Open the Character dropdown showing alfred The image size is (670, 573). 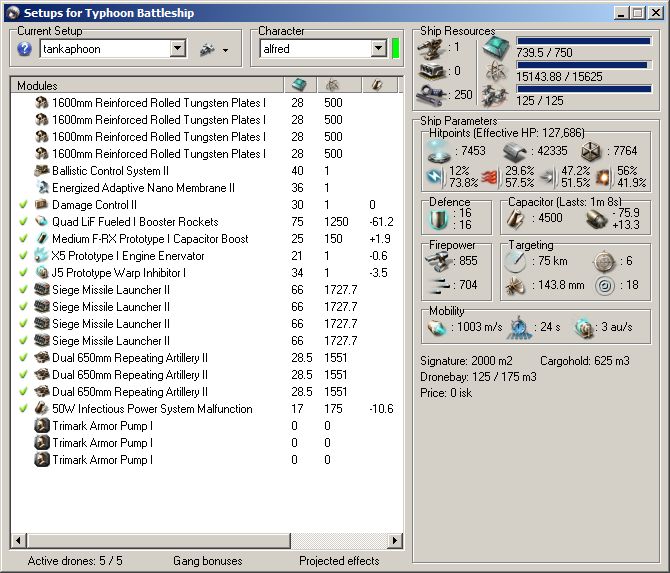click(x=378, y=49)
